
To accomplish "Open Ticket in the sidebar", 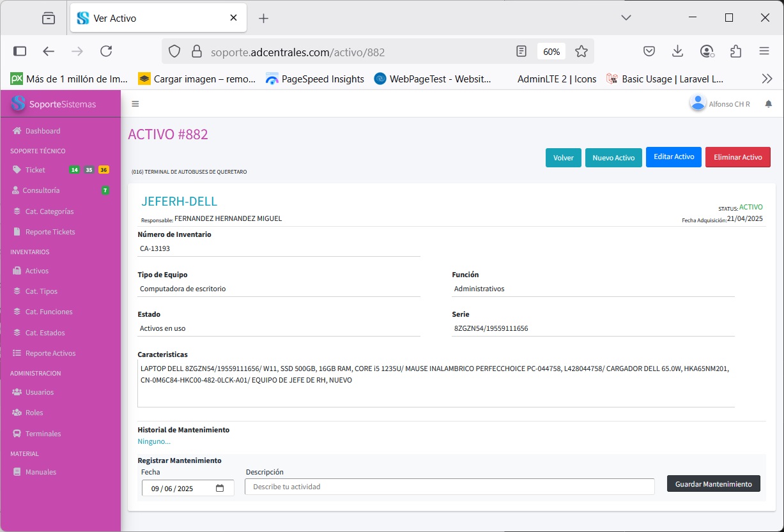I will pos(35,170).
